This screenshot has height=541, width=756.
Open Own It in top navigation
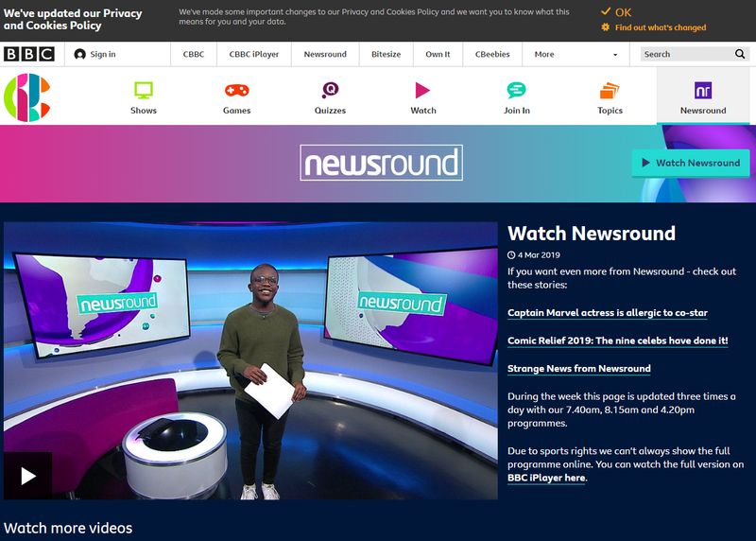438,54
